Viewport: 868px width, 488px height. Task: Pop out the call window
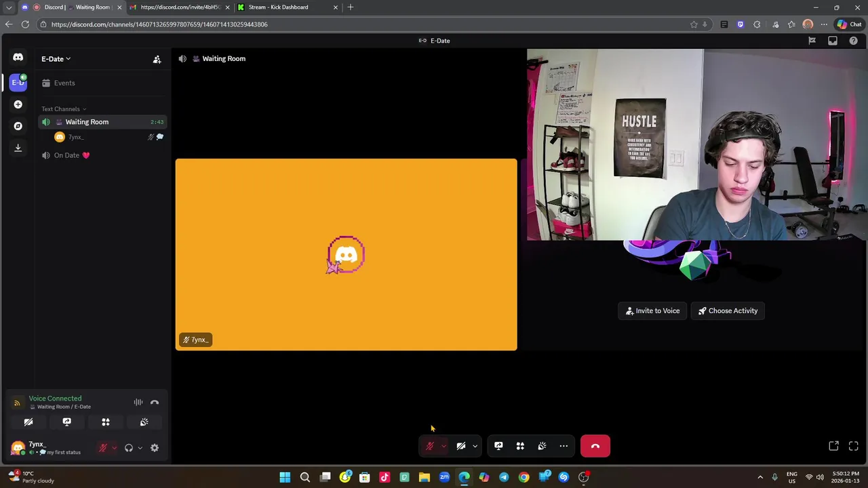[x=834, y=446]
